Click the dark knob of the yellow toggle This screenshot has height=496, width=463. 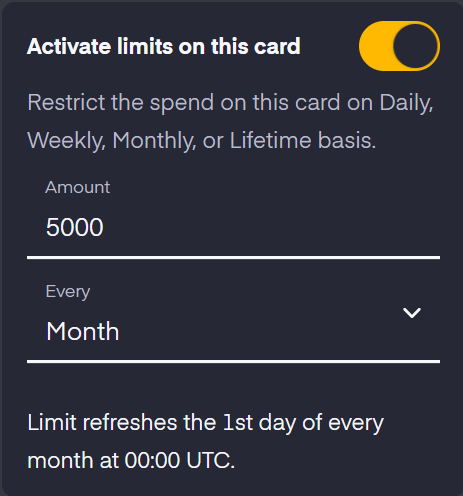[415, 46]
